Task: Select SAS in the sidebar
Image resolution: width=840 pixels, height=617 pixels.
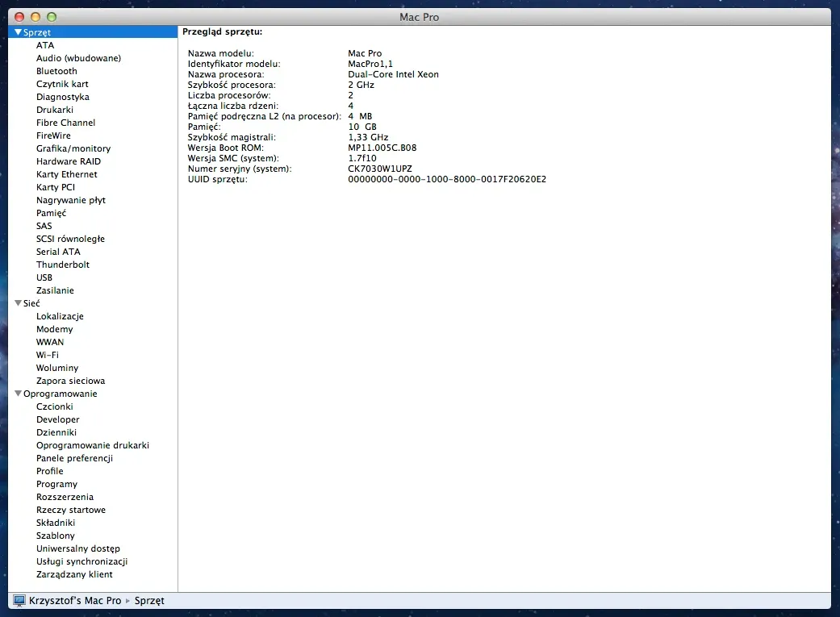Action: click(x=44, y=226)
